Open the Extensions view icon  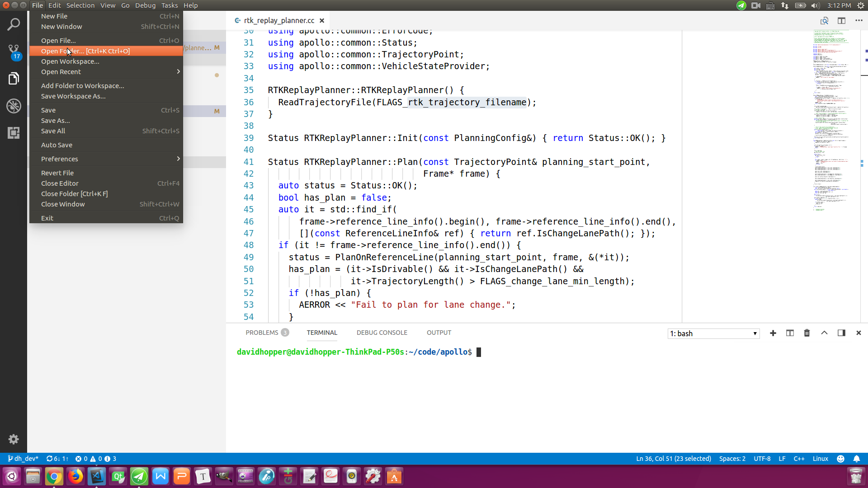[x=14, y=133]
